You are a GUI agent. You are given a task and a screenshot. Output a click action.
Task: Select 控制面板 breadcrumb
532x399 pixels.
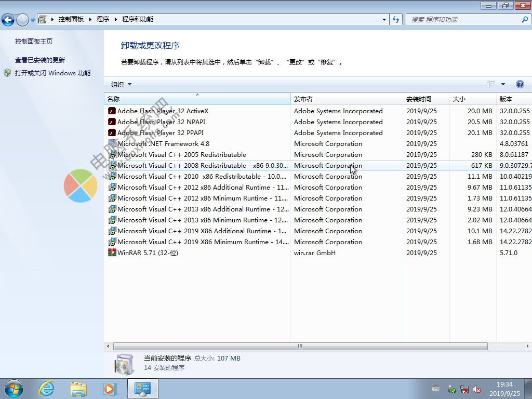tap(71, 19)
